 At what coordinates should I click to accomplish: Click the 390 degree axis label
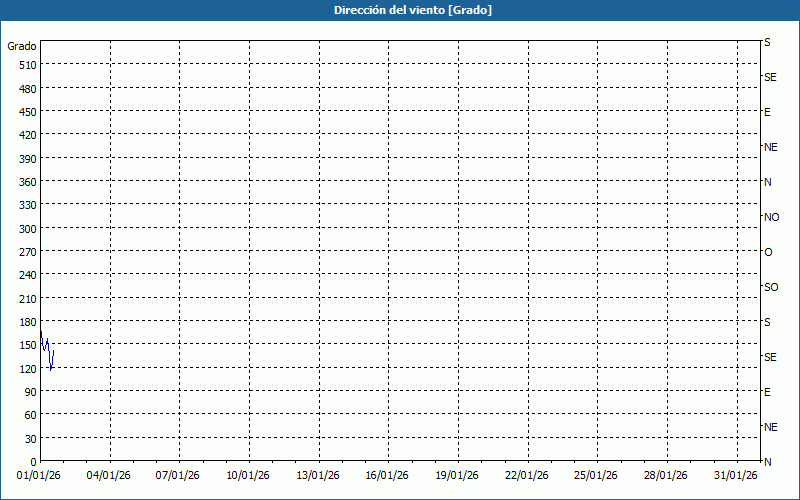click(28, 159)
